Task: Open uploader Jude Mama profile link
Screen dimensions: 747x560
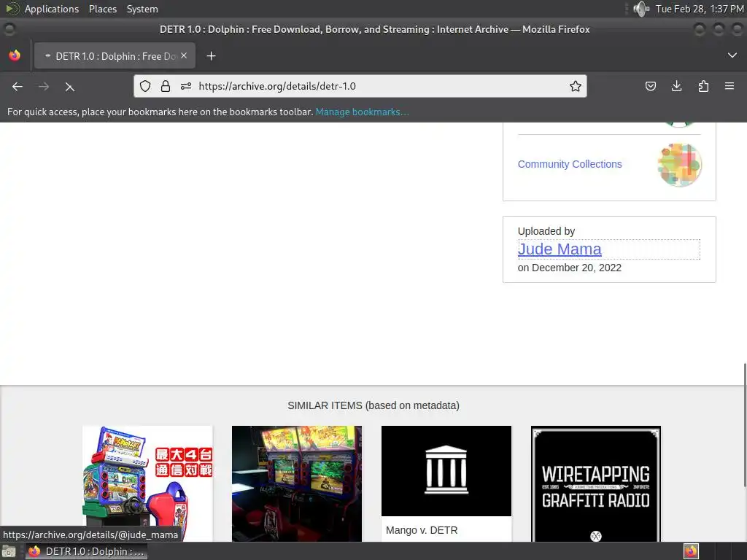Action: pyautogui.click(x=560, y=249)
